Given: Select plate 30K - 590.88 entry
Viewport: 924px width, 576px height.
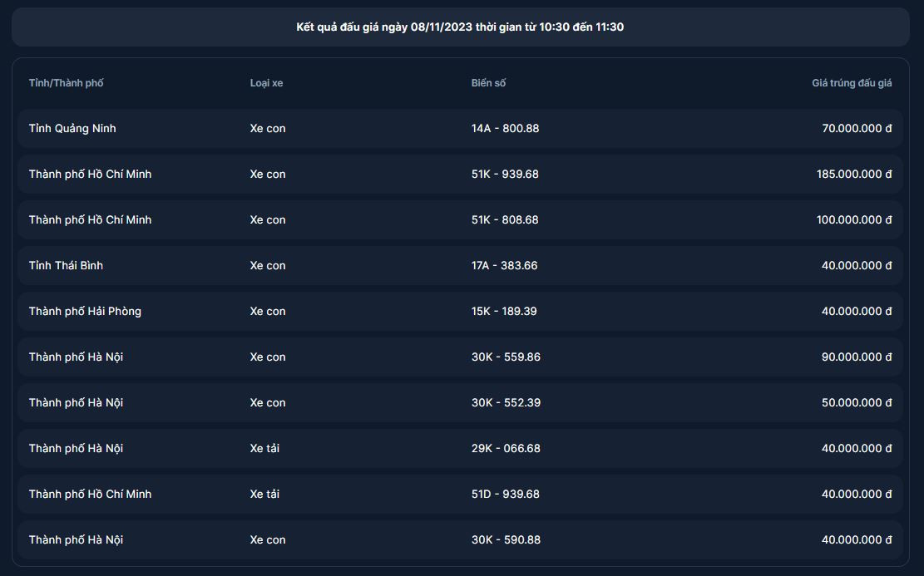Looking at the screenshot, I should point(506,540).
